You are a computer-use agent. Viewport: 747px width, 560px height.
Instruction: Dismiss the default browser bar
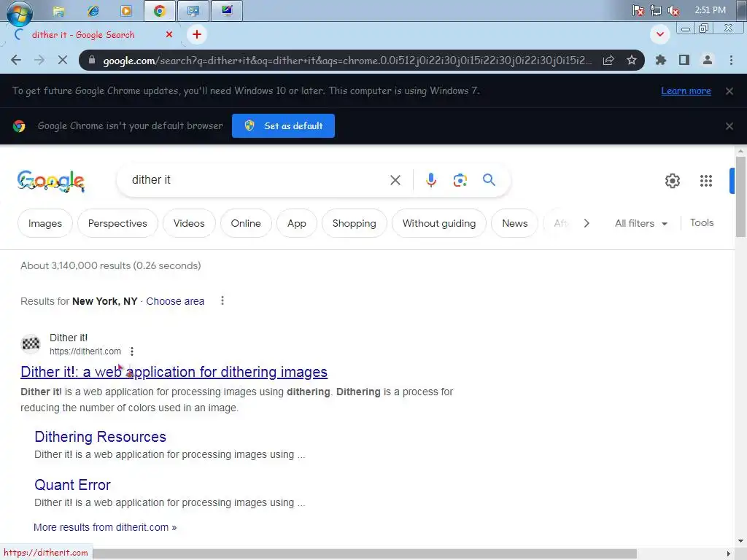click(729, 126)
